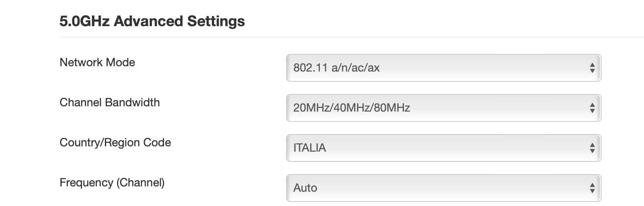Select the 20MHz/40MHz/80MHz value text
This screenshot has width=644, height=206.
coord(351,108)
